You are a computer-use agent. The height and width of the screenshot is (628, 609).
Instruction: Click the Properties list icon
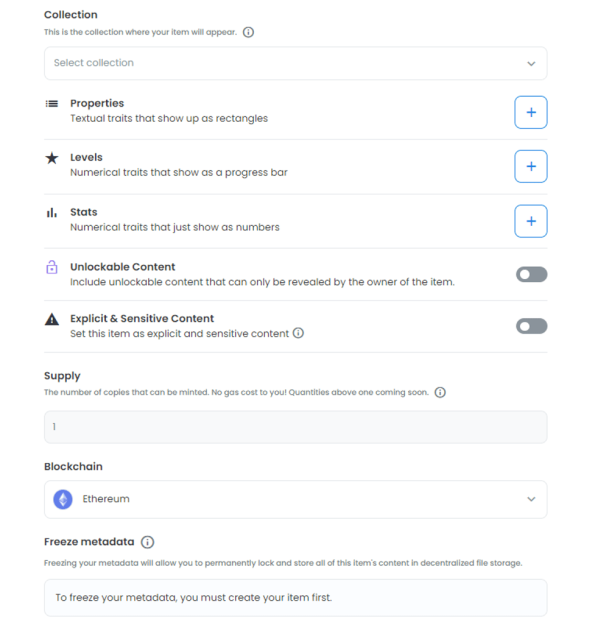point(52,104)
